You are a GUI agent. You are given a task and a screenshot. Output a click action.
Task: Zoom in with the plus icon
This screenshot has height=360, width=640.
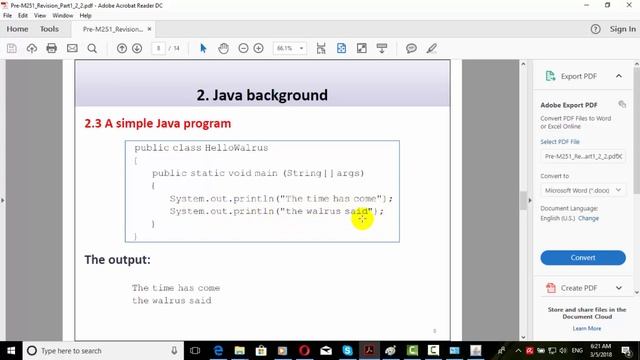click(x=258, y=48)
